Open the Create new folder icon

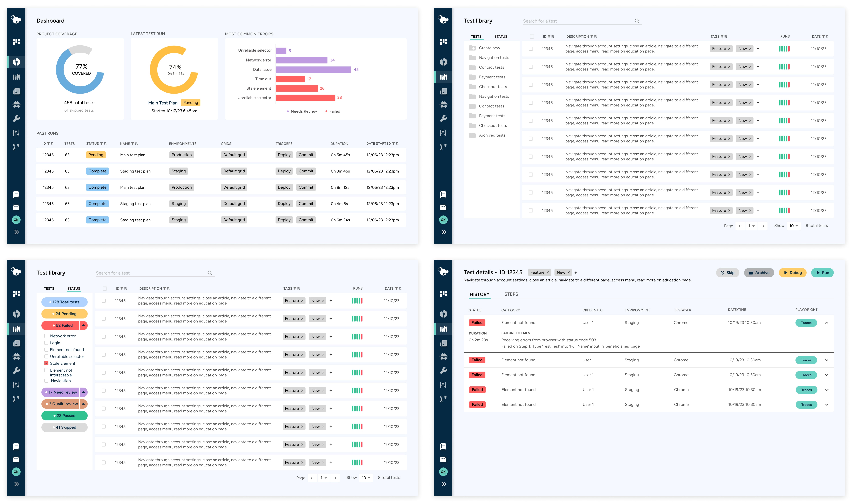coord(472,48)
